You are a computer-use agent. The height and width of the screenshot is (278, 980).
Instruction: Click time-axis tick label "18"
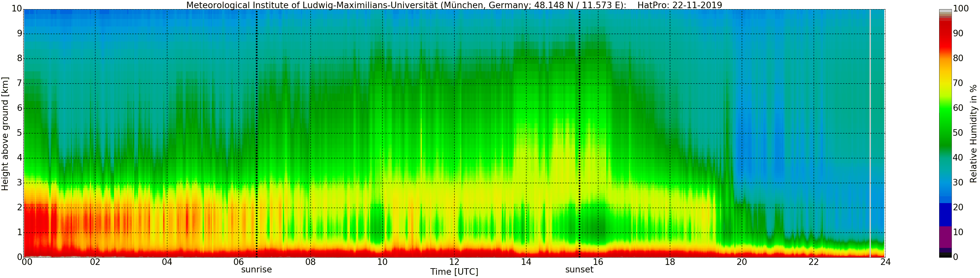coord(670,262)
